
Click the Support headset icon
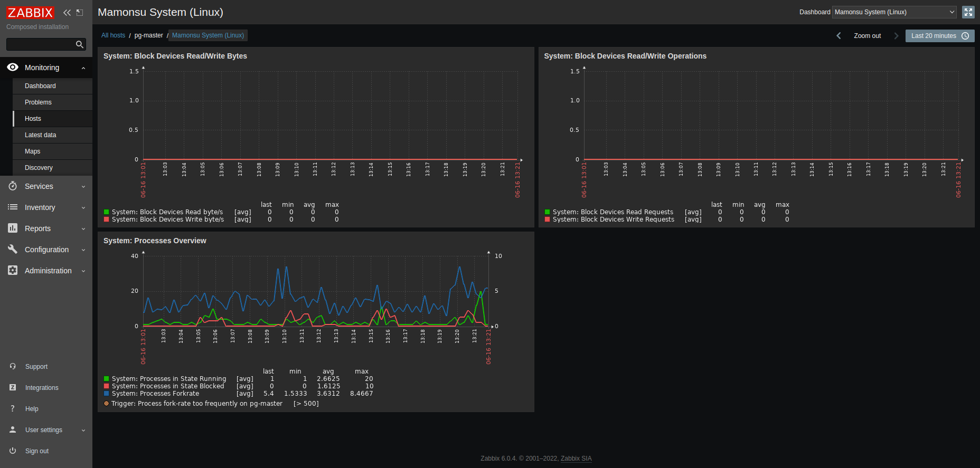pyautogui.click(x=13, y=366)
